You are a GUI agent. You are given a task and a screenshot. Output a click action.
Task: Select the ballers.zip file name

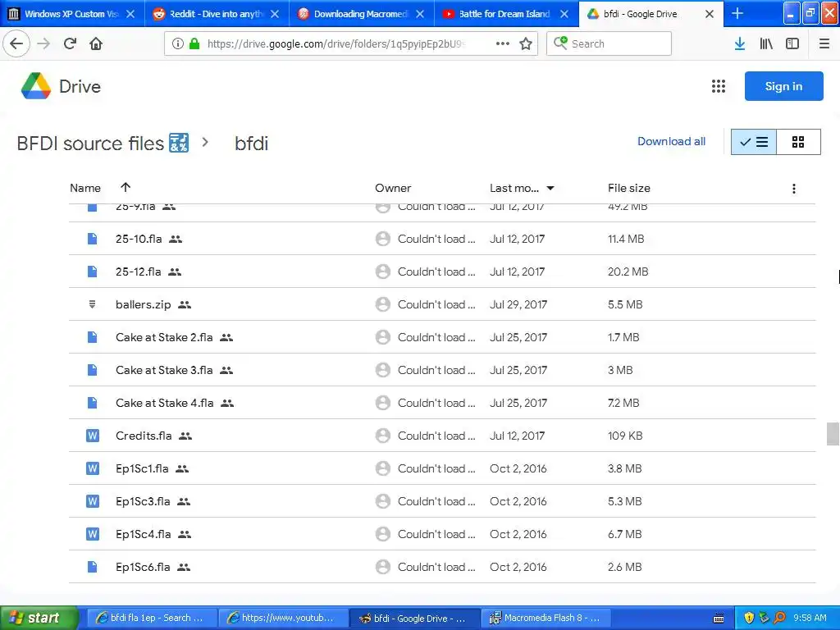tap(143, 304)
